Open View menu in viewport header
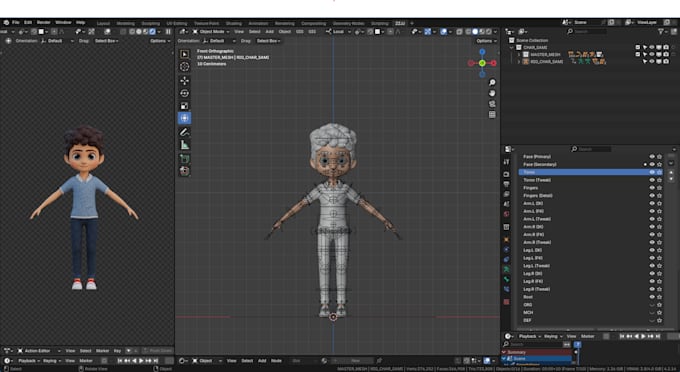680x372 pixels. (x=239, y=32)
